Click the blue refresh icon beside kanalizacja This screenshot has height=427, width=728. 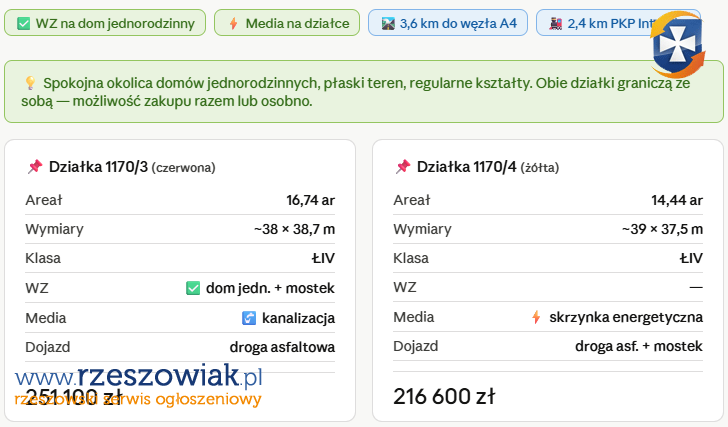point(249,318)
